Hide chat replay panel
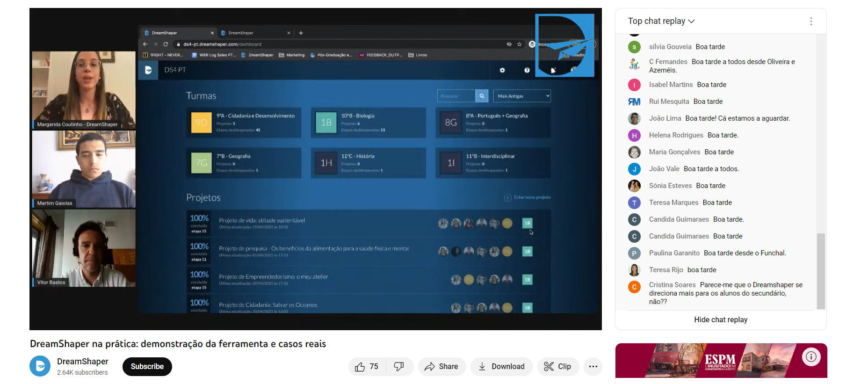Screen dimensions: 868x384 (x=721, y=320)
